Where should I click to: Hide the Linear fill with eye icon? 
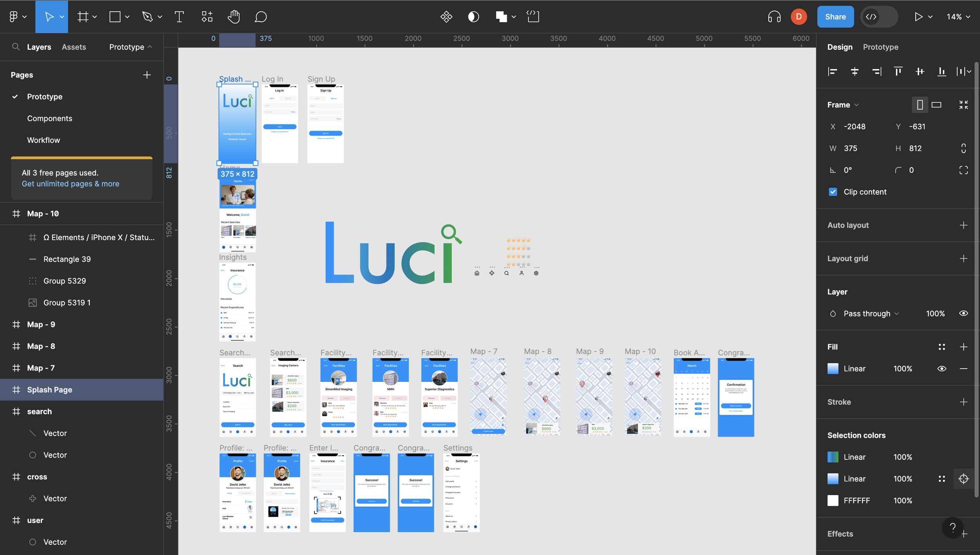point(942,369)
